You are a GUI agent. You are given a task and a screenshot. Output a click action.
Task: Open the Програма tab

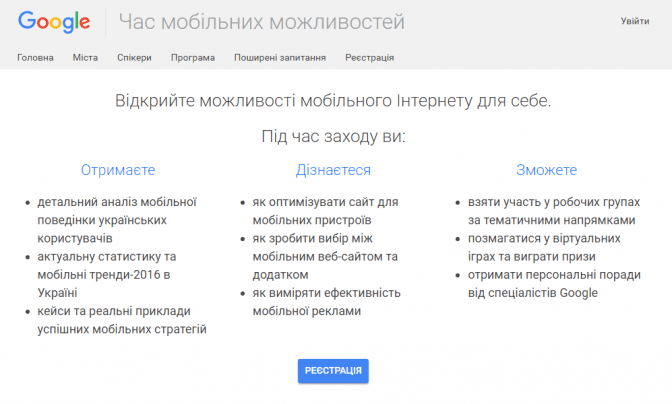(x=192, y=58)
